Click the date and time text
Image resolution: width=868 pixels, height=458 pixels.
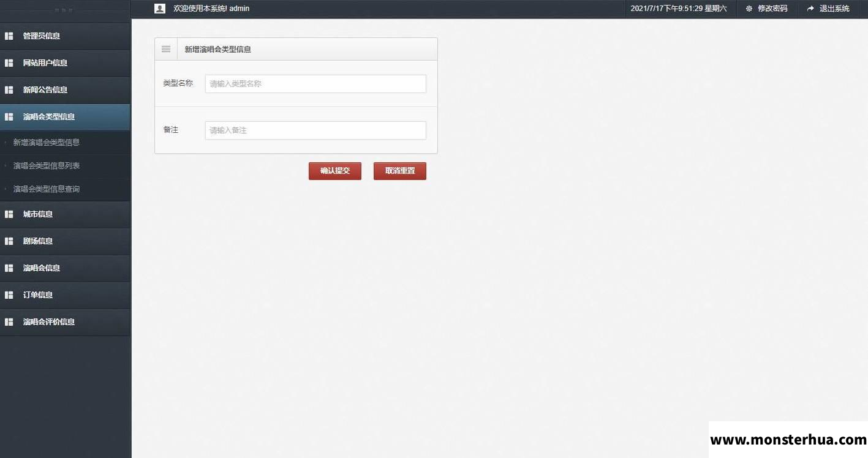point(679,9)
